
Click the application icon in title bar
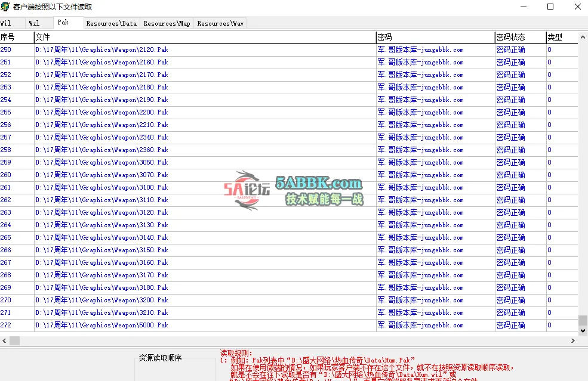tap(5, 7)
